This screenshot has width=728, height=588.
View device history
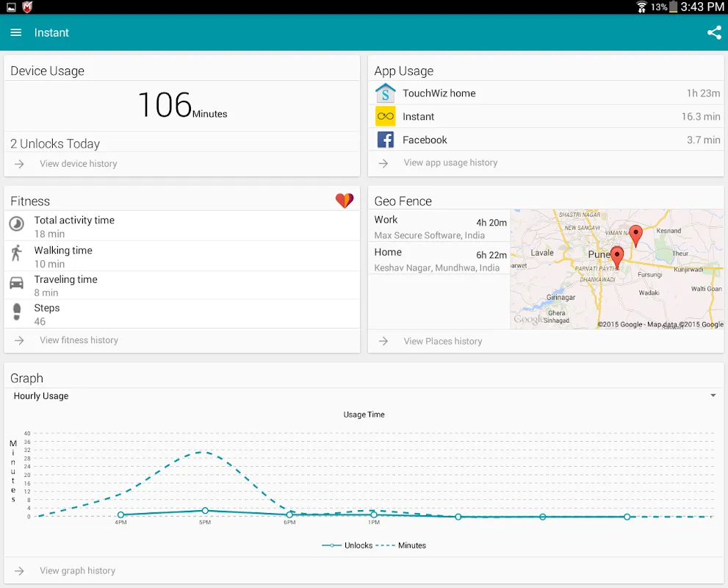pos(78,163)
